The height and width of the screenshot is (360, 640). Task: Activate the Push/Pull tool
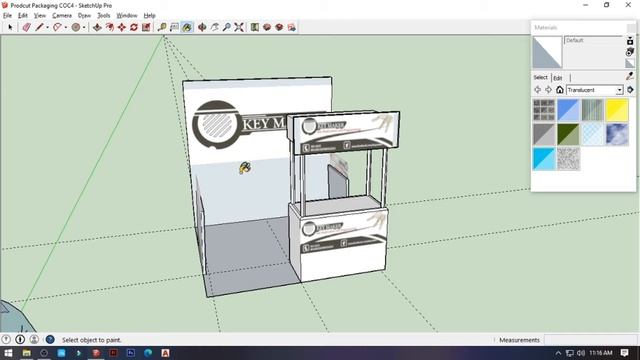pos(97,27)
